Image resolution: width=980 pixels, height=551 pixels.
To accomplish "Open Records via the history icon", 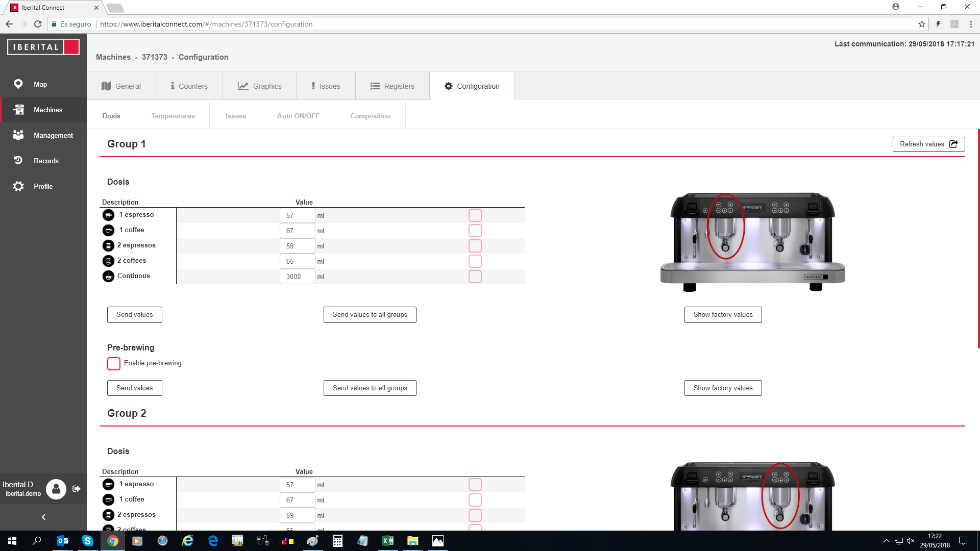I will coord(18,160).
